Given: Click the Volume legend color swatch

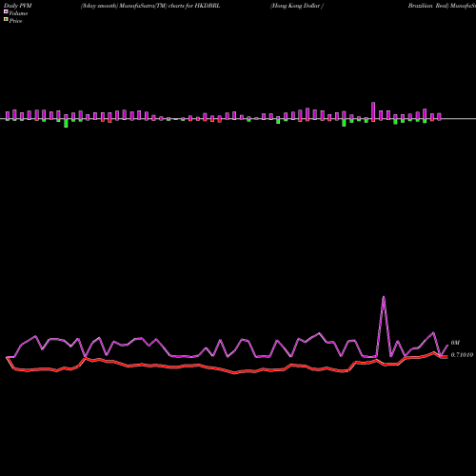Looking at the screenshot, I should tap(6, 11).
